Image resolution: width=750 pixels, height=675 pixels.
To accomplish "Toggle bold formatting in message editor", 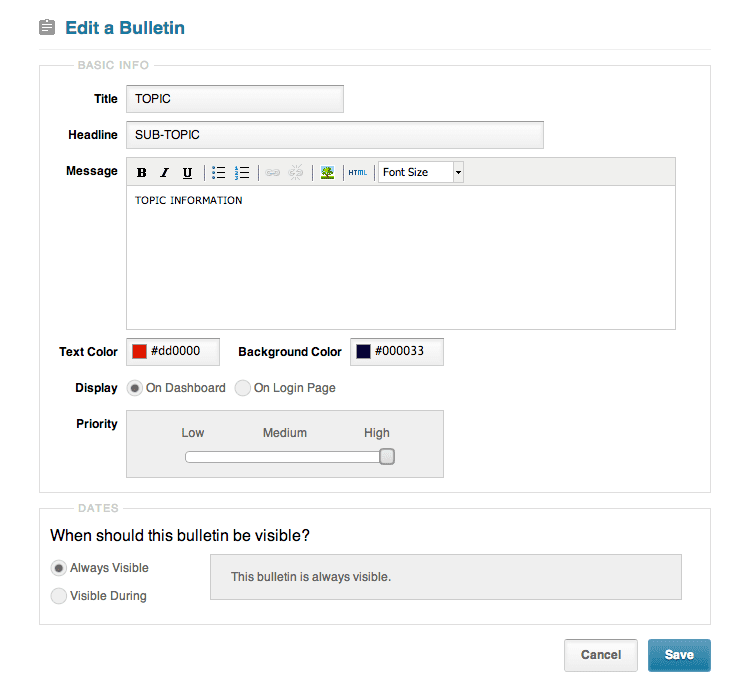I will 142,172.
